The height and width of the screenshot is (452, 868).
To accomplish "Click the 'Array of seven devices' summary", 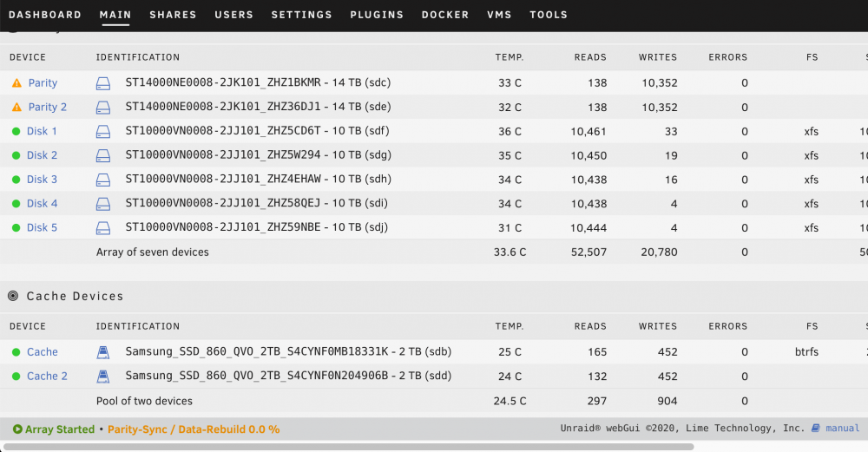I will tap(152, 252).
